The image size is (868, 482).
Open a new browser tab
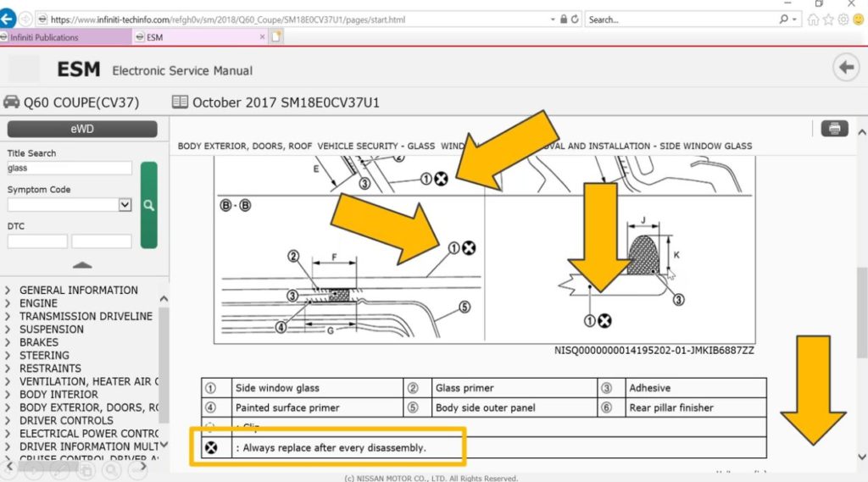click(x=275, y=37)
